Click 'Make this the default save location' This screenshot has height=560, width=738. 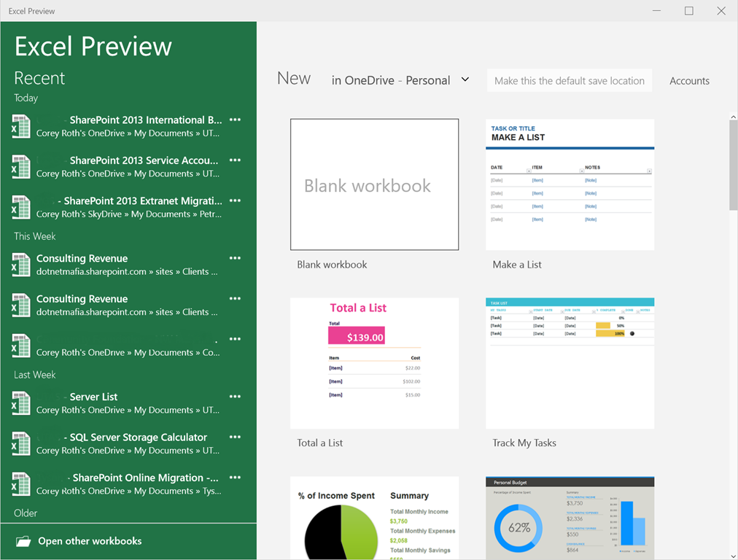click(569, 80)
